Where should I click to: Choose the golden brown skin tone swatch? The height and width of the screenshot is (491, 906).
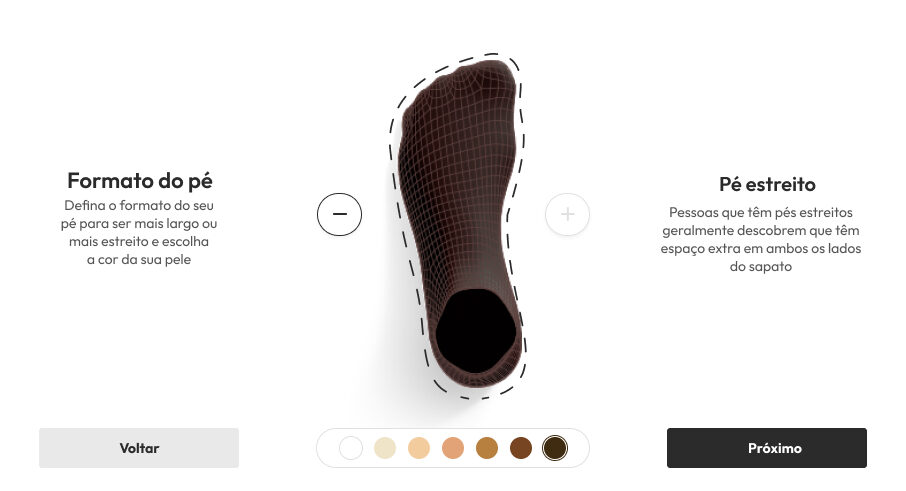pos(487,448)
